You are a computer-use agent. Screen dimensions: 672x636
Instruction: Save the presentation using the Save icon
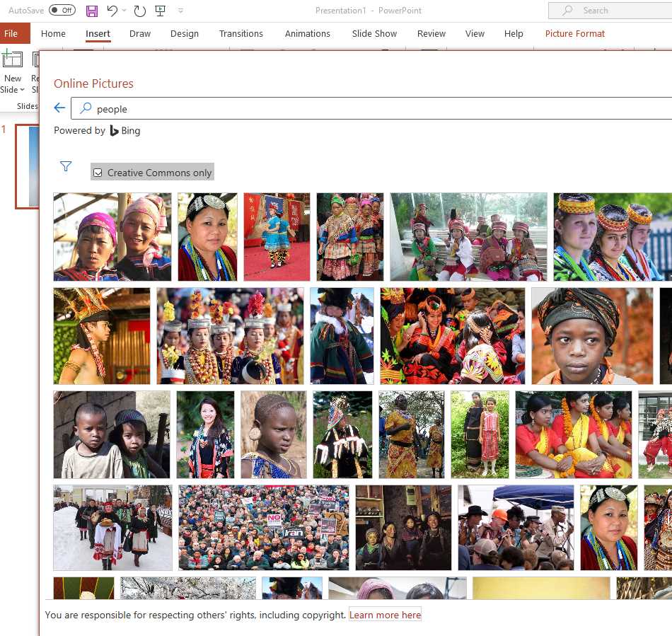pos(91,10)
